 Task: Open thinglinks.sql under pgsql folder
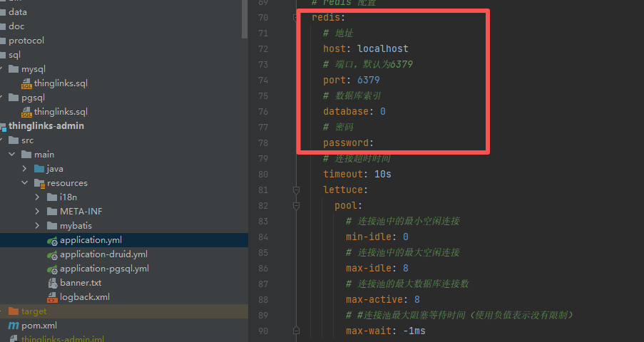point(61,112)
